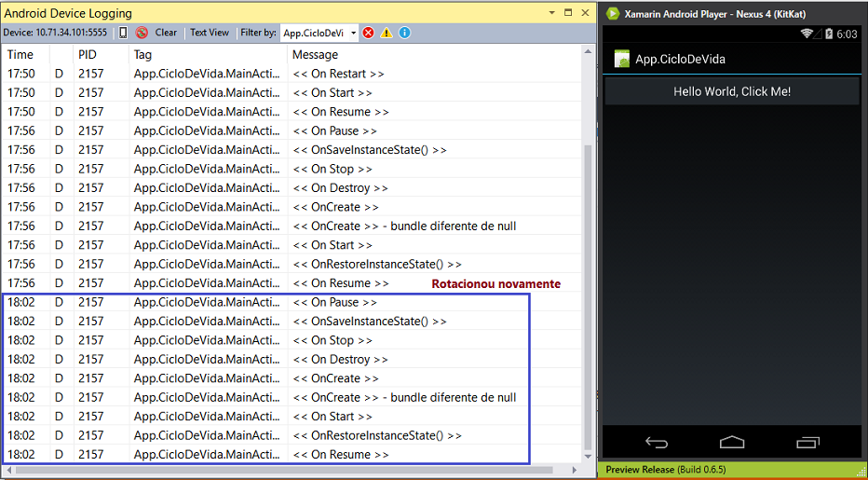
Task: Tap the 6:03 clock in emulator
Action: coord(847,34)
